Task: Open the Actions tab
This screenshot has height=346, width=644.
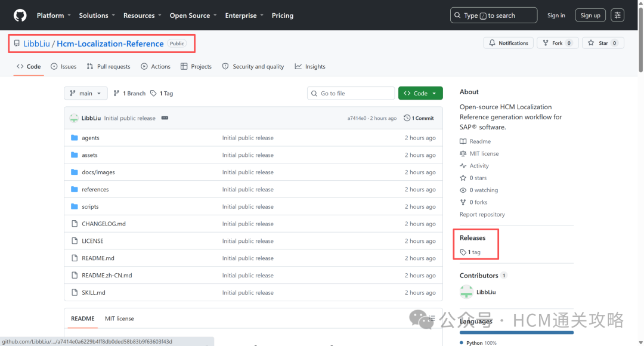Action: 156,67
